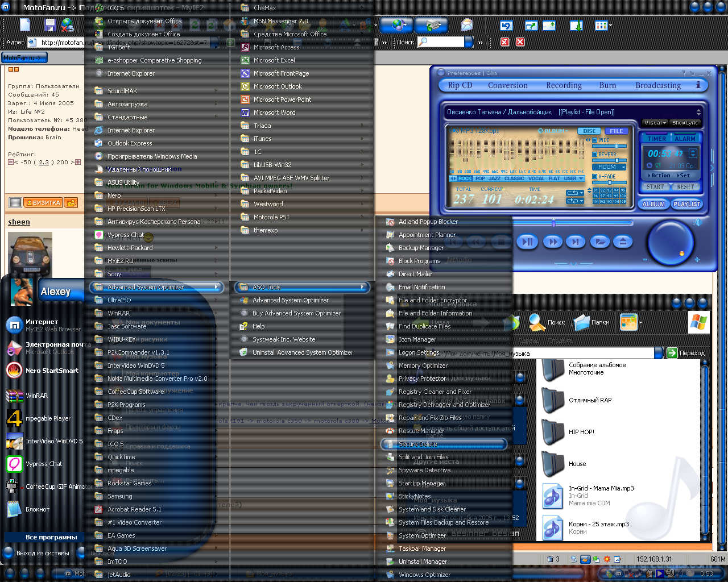Open the Burn tab in jetAudio
The height and width of the screenshot is (582, 728).
tap(607, 85)
